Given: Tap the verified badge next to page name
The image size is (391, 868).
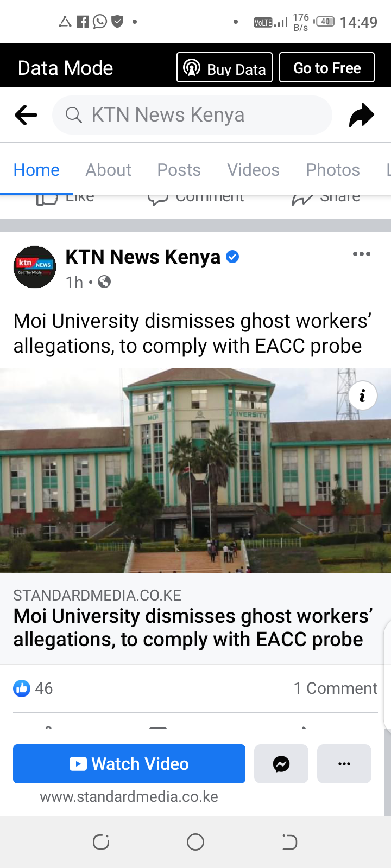Looking at the screenshot, I should pyautogui.click(x=232, y=257).
